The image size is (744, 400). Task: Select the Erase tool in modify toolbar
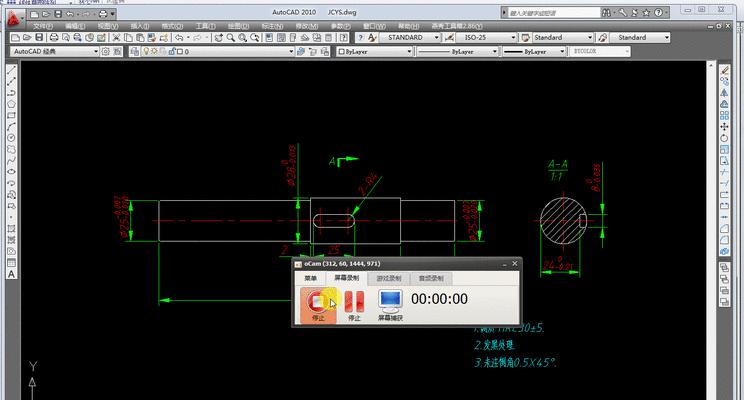tap(725, 70)
